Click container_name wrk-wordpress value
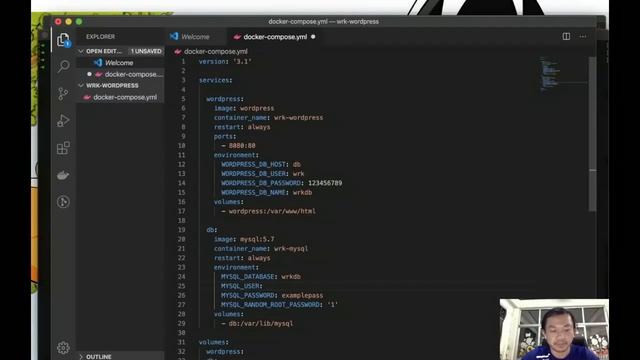This screenshot has width=640, height=360. coord(298,118)
